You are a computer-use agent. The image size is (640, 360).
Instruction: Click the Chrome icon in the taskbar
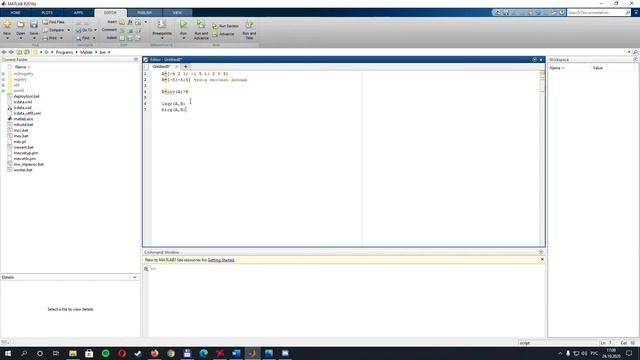point(171,353)
